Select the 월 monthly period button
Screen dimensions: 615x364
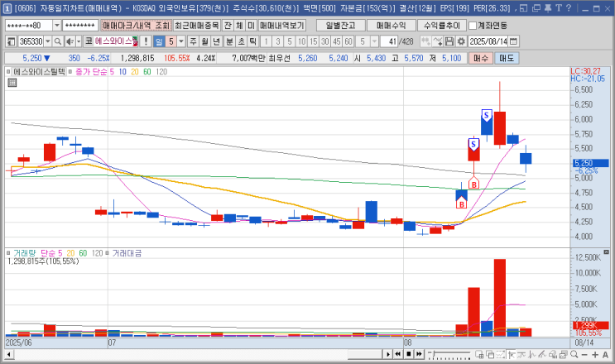coord(204,41)
